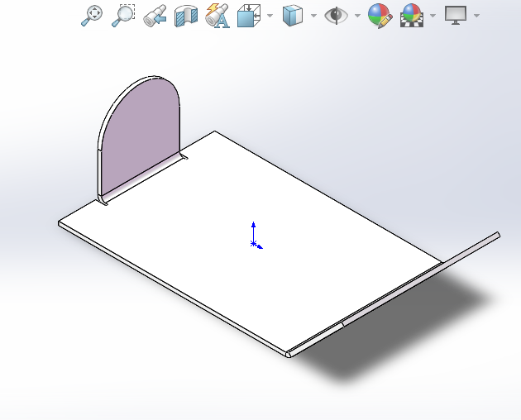Expand the View Orientation dropdown arrow
The height and width of the screenshot is (420, 521).
coord(270,15)
